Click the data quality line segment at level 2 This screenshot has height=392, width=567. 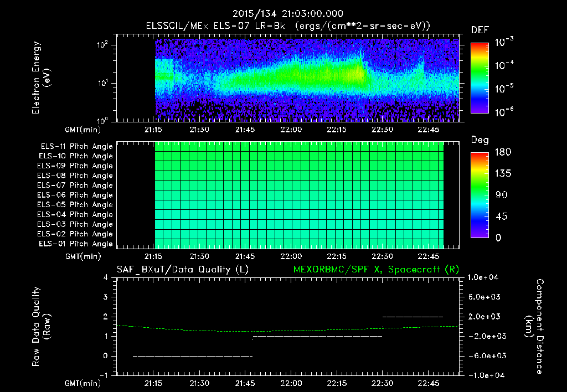tap(413, 317)
